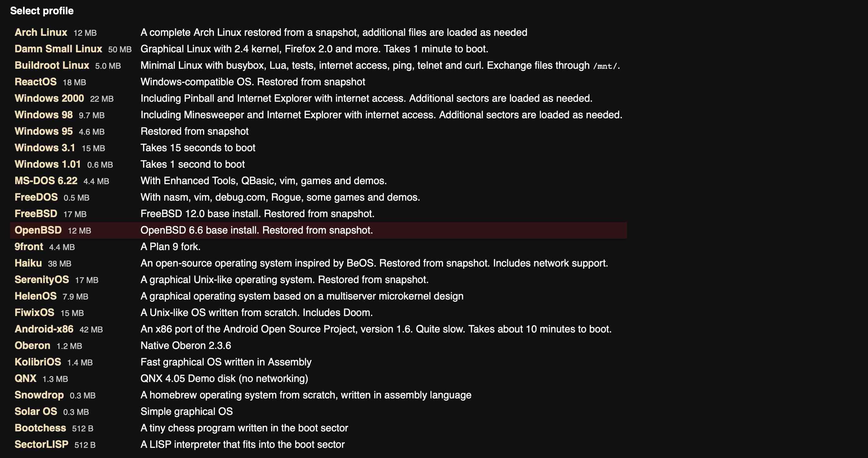Select MS-DOS 6.22
The image size is (868, 458).
pyautogui.click(x=46, y=180)
